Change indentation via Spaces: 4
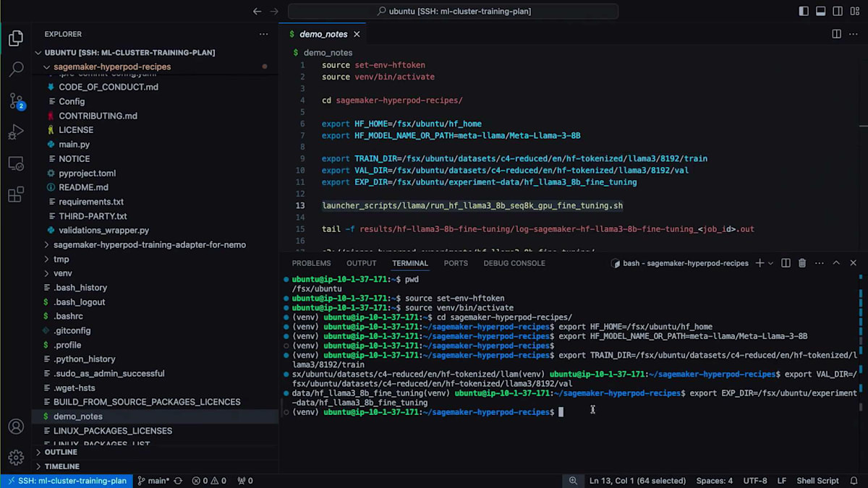The width and height of the screenshot is (868, 488). pyautogui.click(x=714, y=481)
